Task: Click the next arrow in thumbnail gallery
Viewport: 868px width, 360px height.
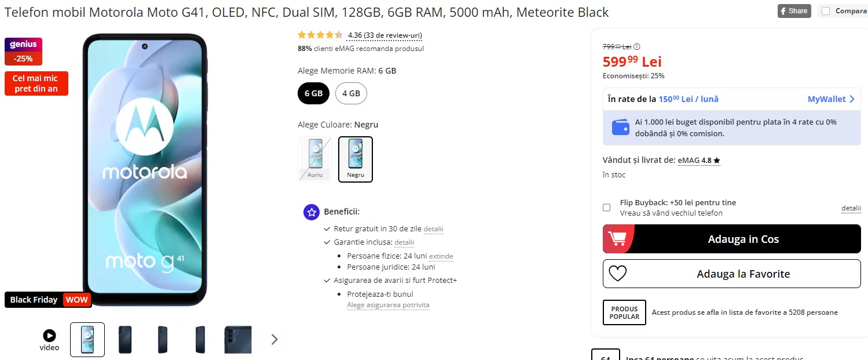Action: pyautogui.click(x=273, y=340)
